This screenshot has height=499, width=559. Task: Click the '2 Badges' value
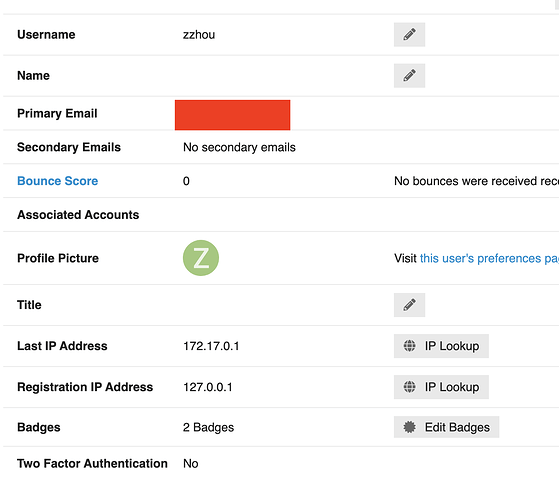(209, 427)
